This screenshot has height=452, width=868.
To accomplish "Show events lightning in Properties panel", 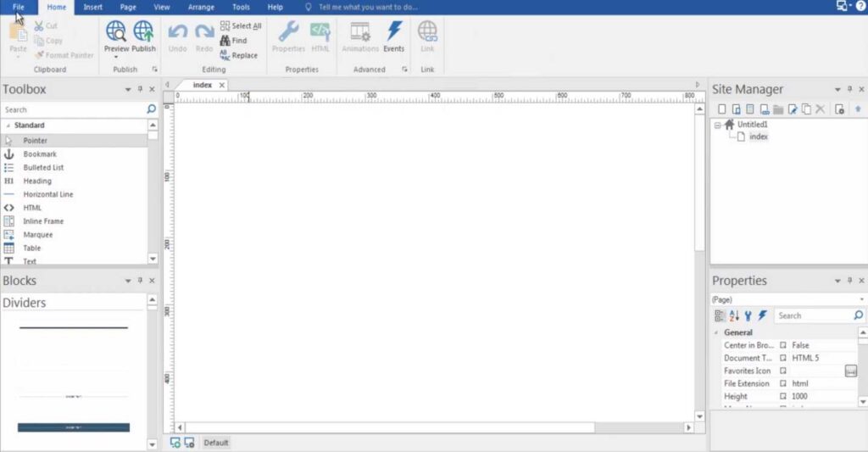I will click(x=762, y=315).
